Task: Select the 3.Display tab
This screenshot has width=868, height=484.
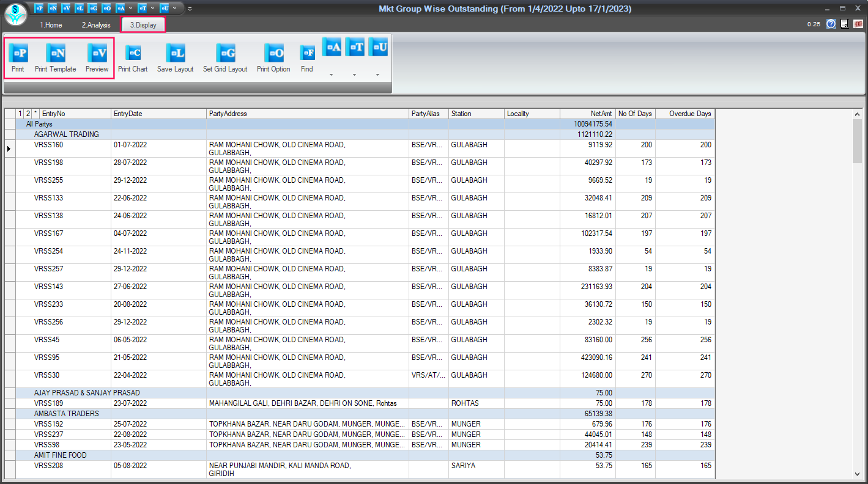Action: point(143,25)
